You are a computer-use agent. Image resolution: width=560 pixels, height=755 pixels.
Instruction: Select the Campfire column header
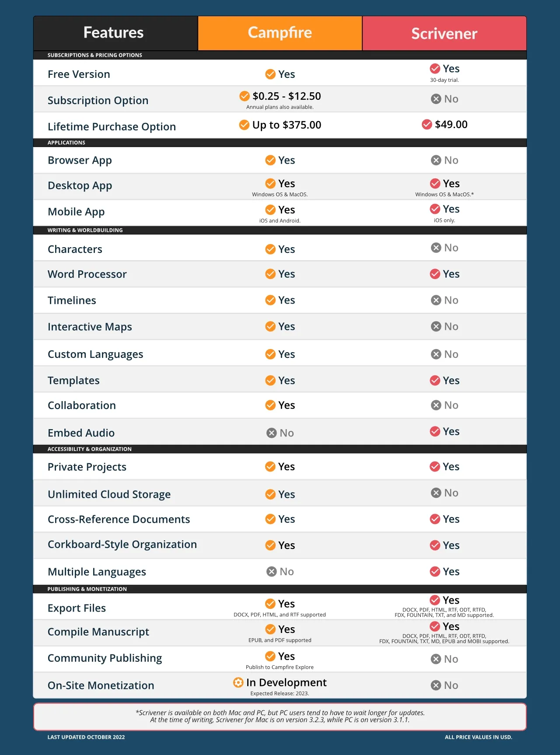click(x=280, y=33)
